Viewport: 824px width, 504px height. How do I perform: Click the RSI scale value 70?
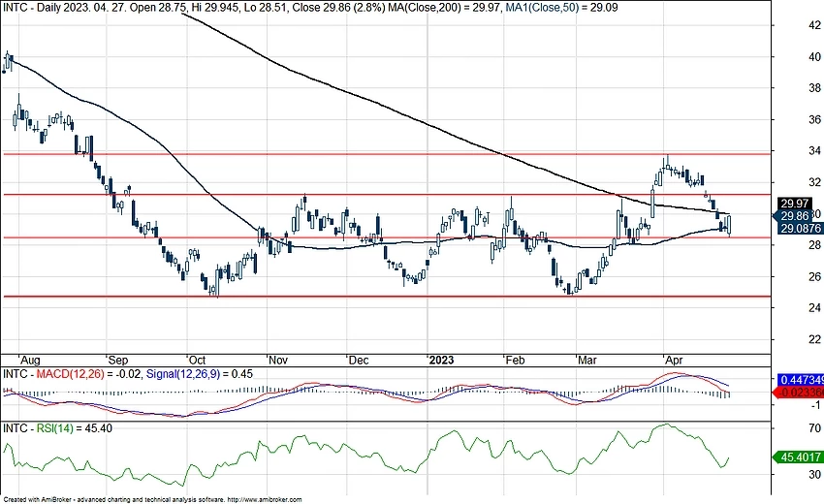coord(814,428)
